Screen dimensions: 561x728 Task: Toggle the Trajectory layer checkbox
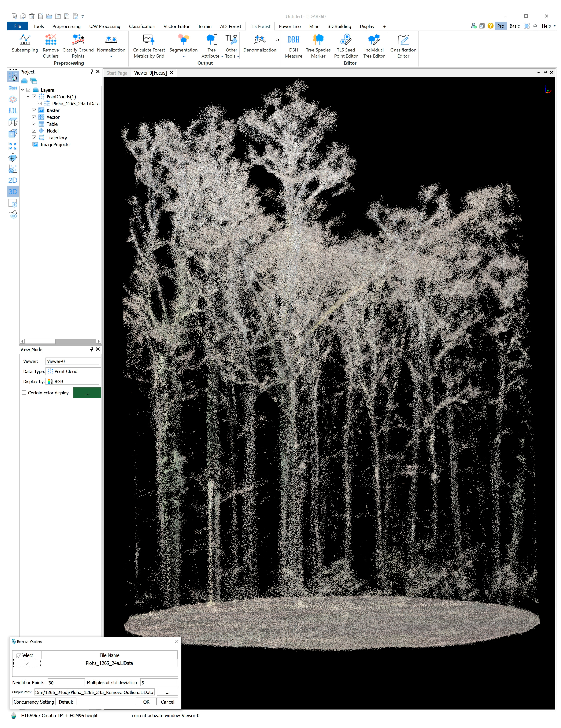(x=34, y=138)
